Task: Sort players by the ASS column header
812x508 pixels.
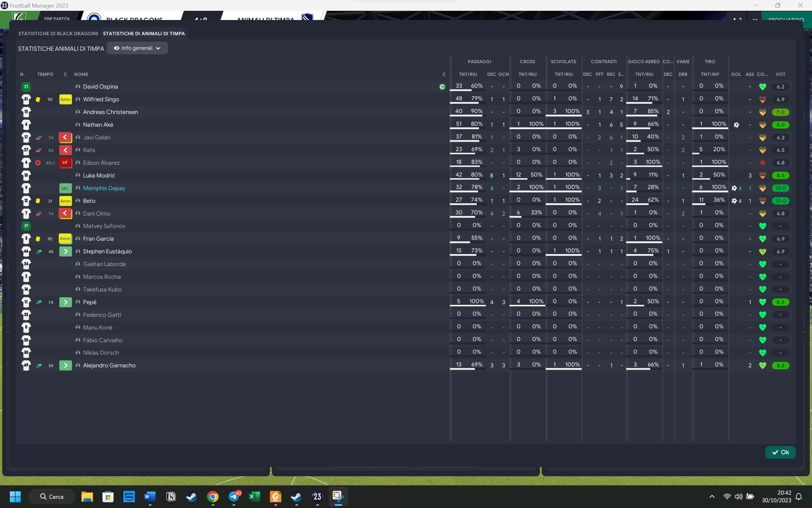Action: pyautogui.click(x=750, y=74)
